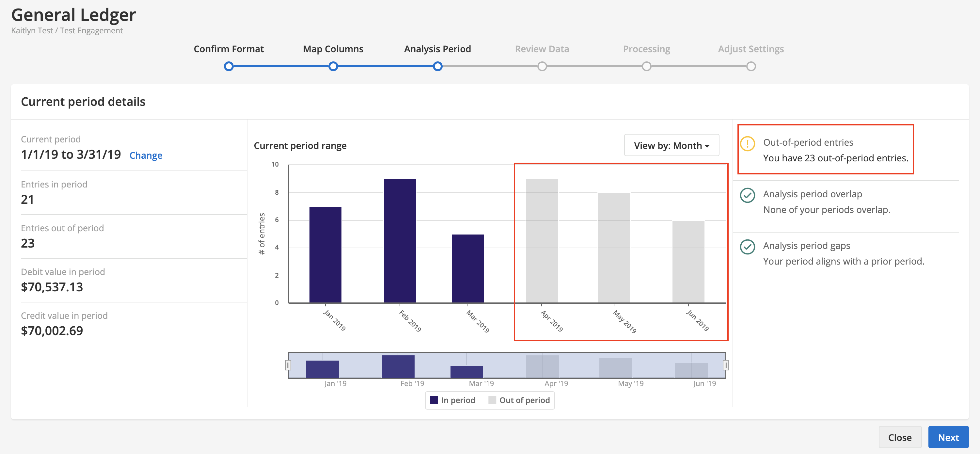Click the Adjust Settings step circle
The image size is (980, 454).
point(751,67)
